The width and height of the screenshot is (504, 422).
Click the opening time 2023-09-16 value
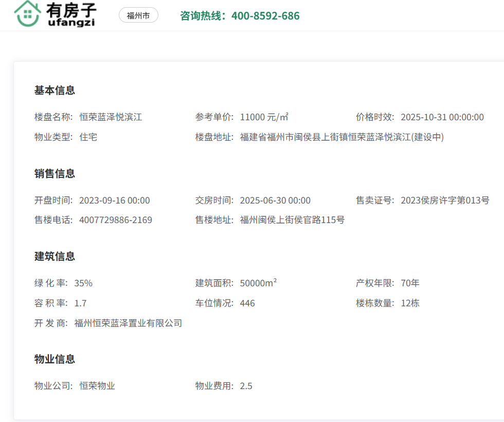[x=114, y=200]
